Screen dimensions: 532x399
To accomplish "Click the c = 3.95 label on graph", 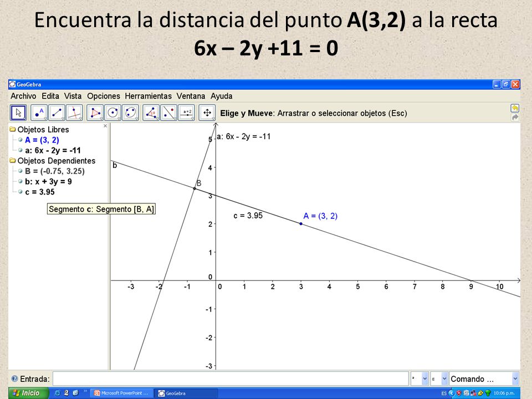I will [248, 216].
